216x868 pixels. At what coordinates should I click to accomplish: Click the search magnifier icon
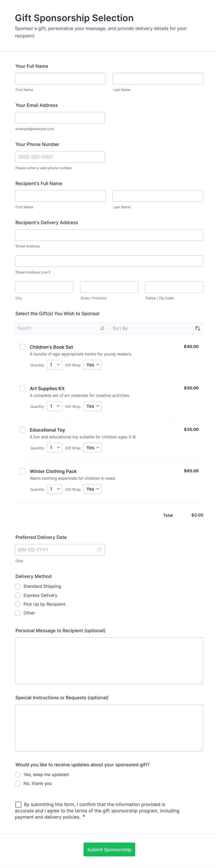[x=102, y=328]
